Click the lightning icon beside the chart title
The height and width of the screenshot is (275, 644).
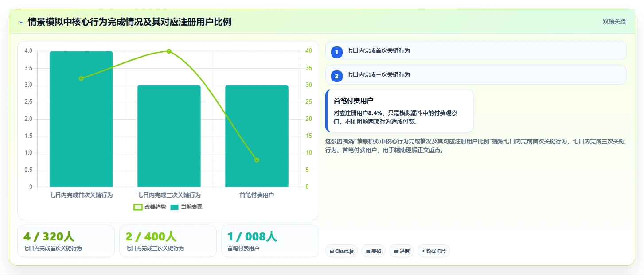coord(21,22)
